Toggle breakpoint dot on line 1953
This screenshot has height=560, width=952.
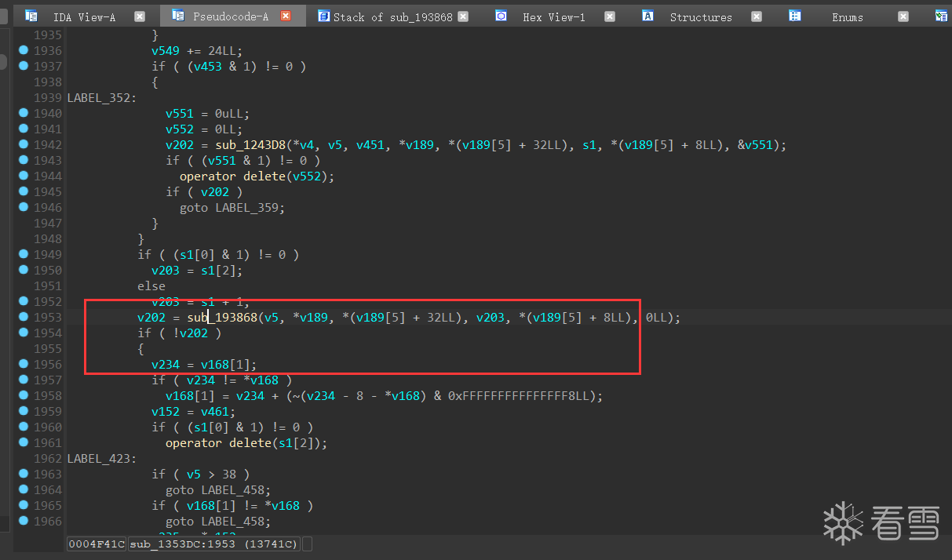[24, 317]
